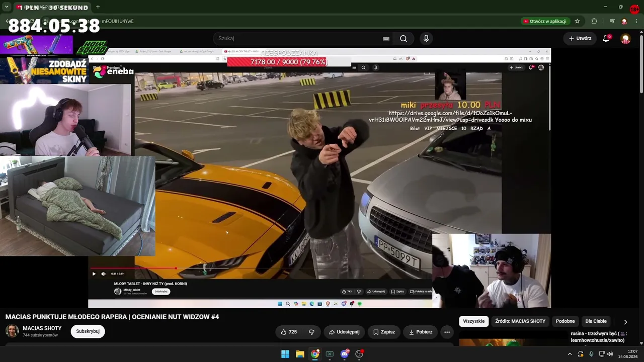The width and height of the screenshot is (644, 362).
Task: Open the YouTube account avatar menu
Action: tap(625, 38)
